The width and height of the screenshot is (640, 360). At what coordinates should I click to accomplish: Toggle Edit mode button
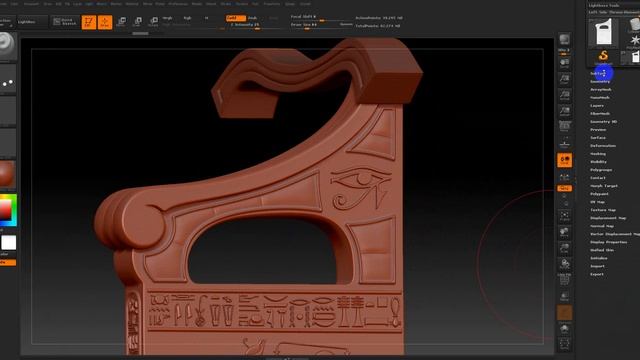pos(89,22)
